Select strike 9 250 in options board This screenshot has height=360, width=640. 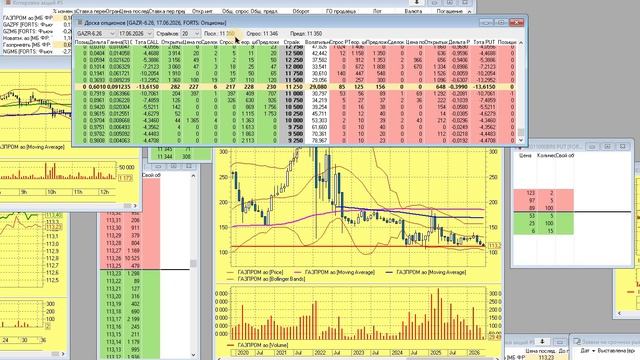pos(294,140)
